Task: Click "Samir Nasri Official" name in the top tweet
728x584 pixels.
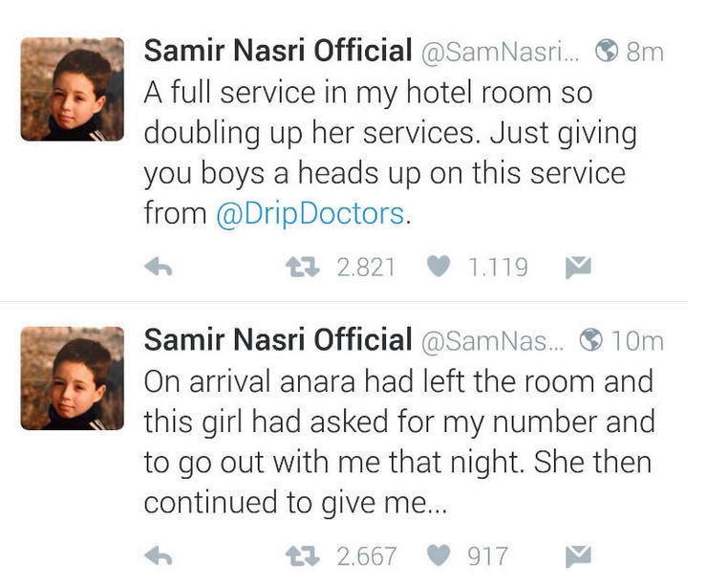Action: point(277,51)
